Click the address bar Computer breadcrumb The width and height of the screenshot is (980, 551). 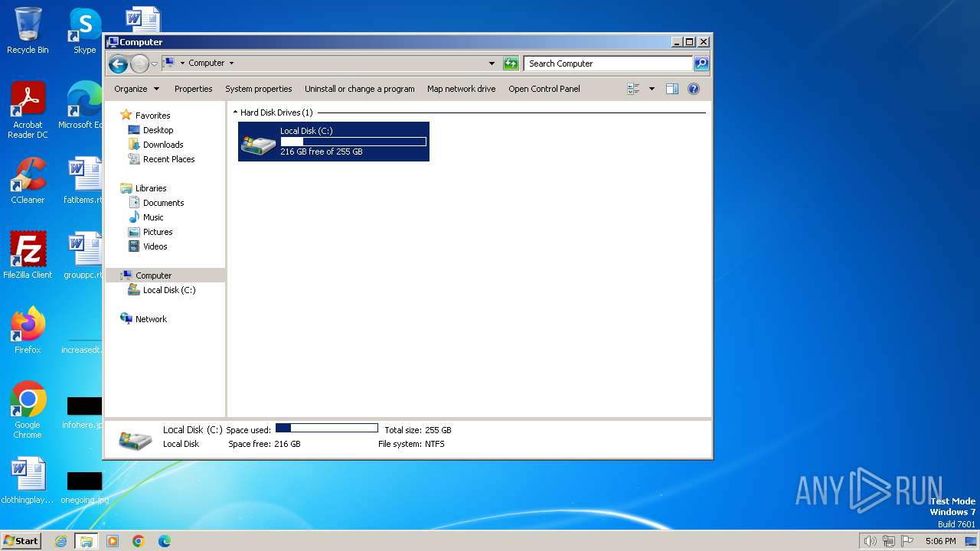pyautogui.click(x=206, y=64)
